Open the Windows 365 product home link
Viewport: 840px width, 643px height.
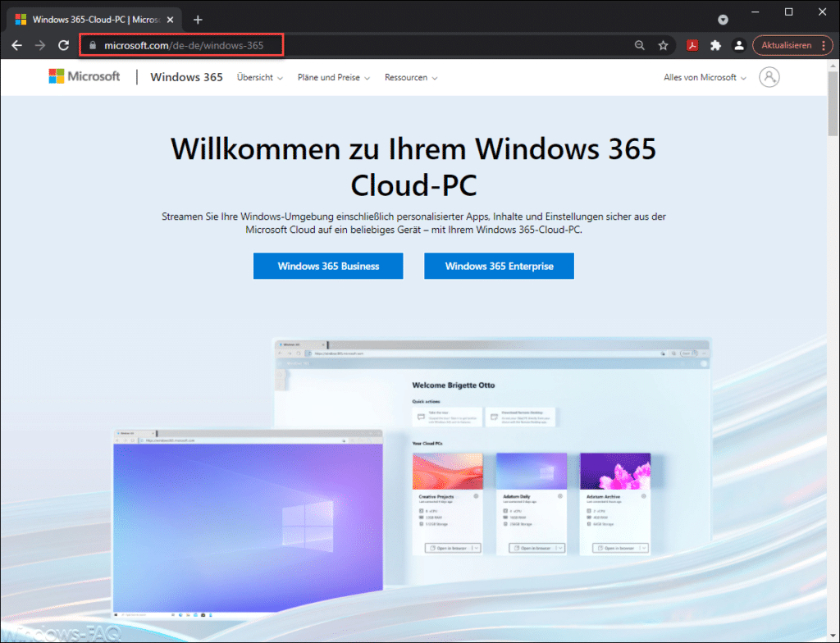[x=186, y=77]
